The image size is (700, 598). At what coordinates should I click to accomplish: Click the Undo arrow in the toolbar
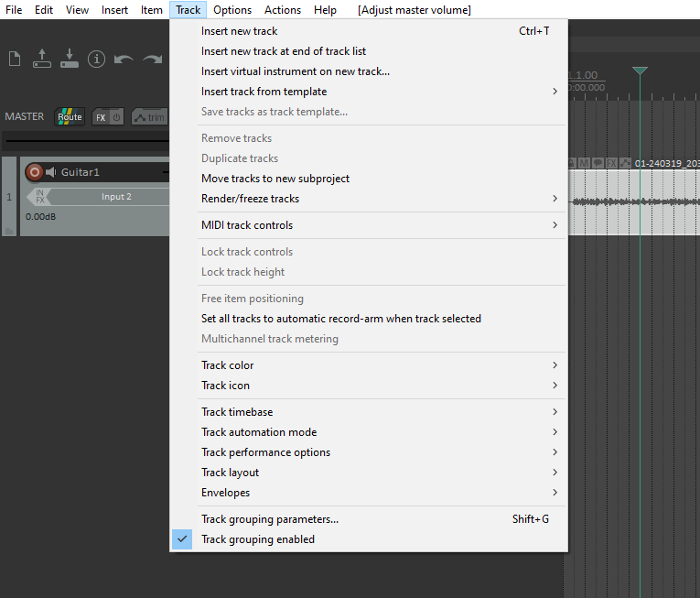[124, 60]
